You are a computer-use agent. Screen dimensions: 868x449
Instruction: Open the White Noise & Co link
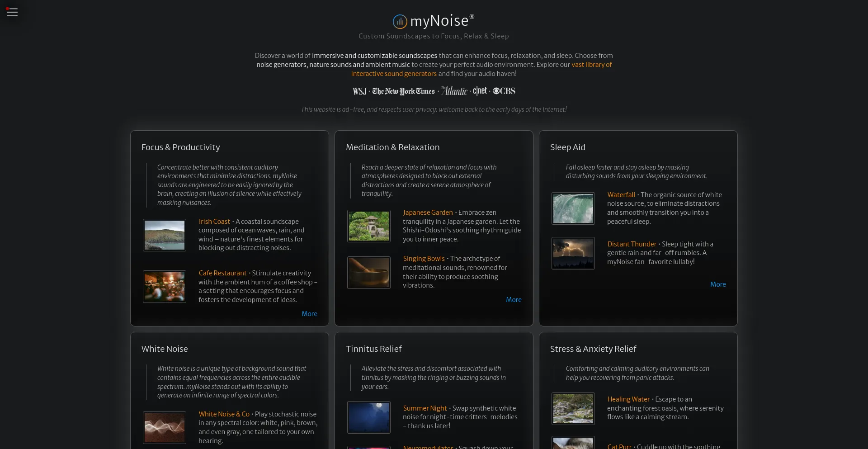pyautogui.click(x=224, y=414)
